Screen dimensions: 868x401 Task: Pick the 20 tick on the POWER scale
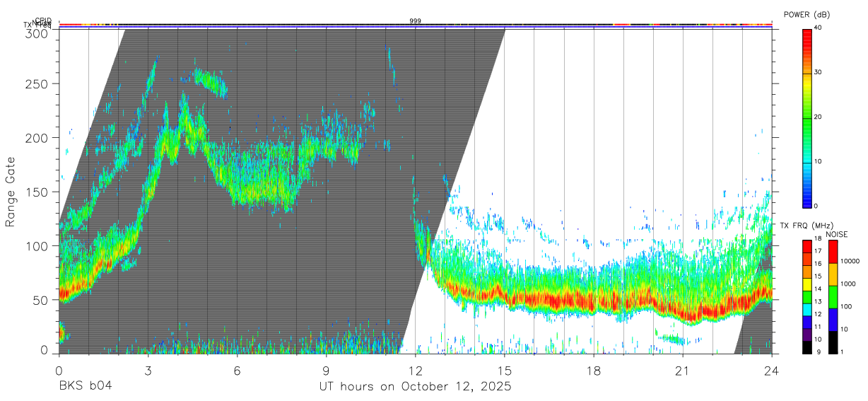click(x=818, y=117)
